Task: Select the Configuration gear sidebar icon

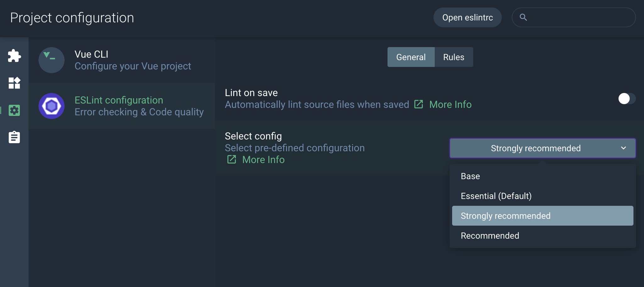Action: (x=14, y=110)
